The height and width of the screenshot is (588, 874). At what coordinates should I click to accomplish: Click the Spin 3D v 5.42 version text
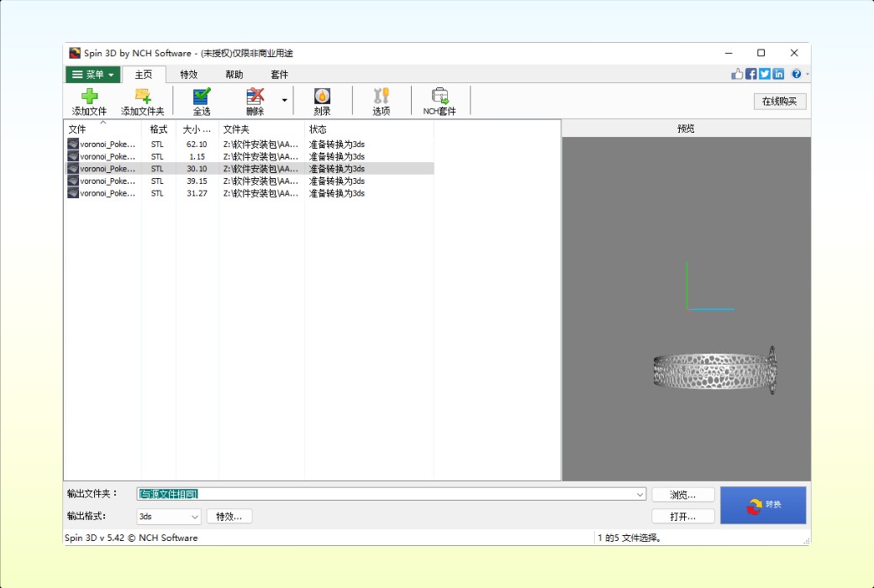pyautogui.click(x=132, y=538)
